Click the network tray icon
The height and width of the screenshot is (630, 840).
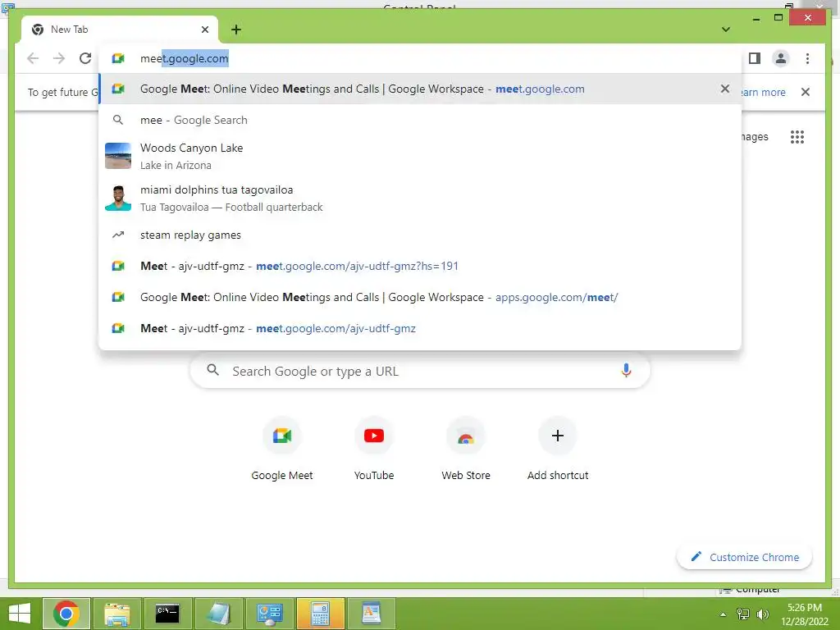click(743, 614)
